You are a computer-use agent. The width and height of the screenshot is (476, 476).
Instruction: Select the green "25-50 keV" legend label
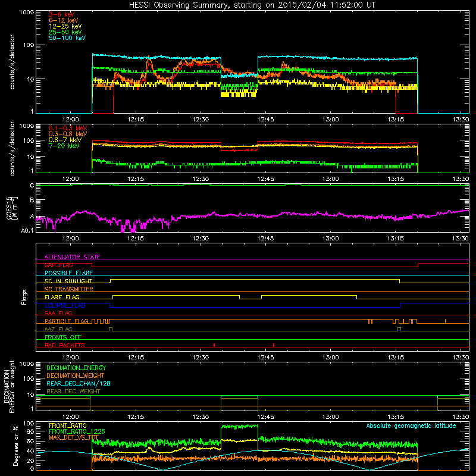click(65, 32)
